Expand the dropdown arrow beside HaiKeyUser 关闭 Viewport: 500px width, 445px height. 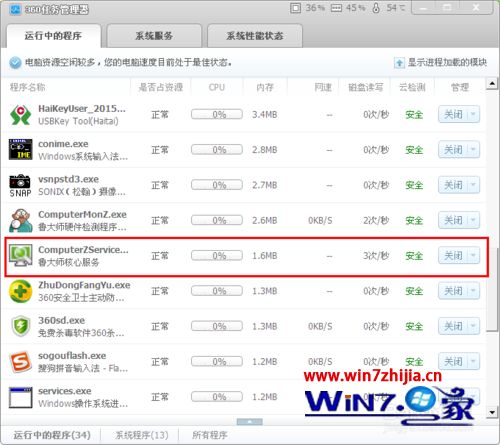tap(473, 115)
